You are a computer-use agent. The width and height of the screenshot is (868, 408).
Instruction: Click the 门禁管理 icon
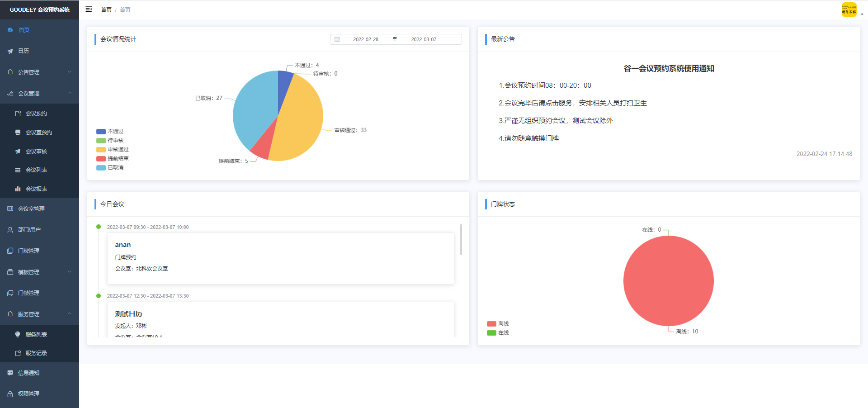click(x=10, y=293)
